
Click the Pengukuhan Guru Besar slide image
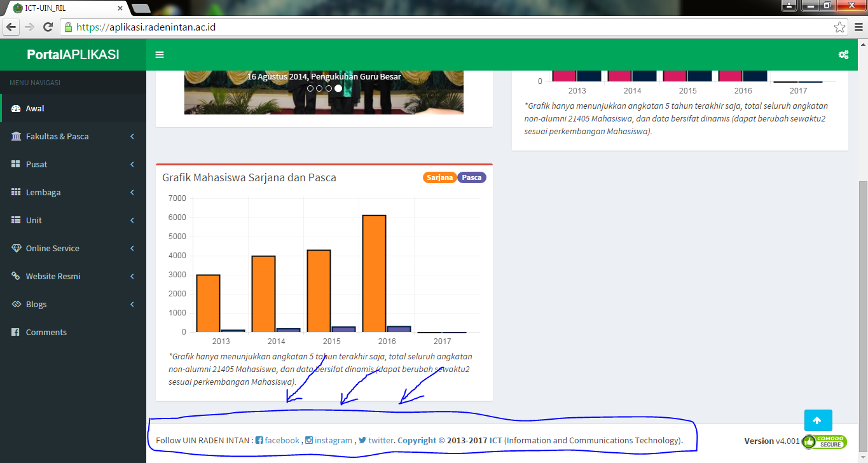coord(324,92)
